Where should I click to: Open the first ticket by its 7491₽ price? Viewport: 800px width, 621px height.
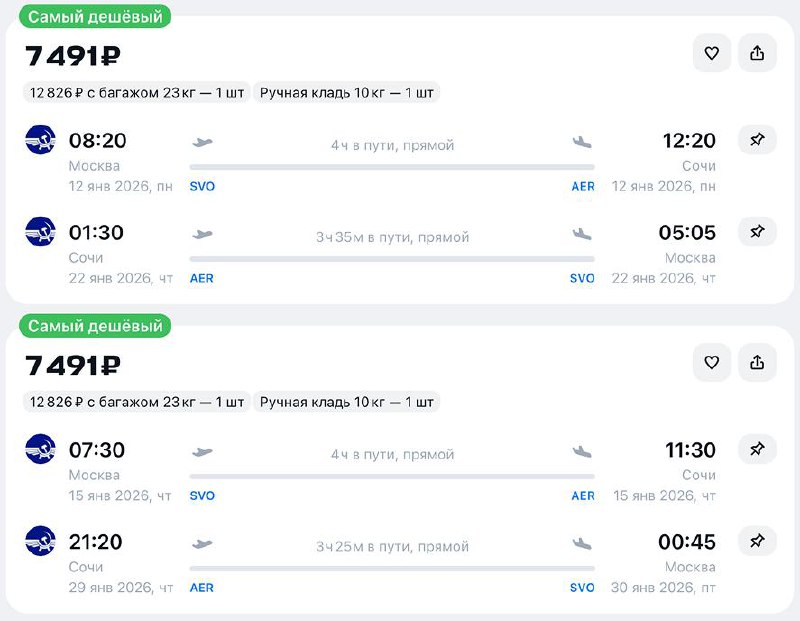[73, 56]
